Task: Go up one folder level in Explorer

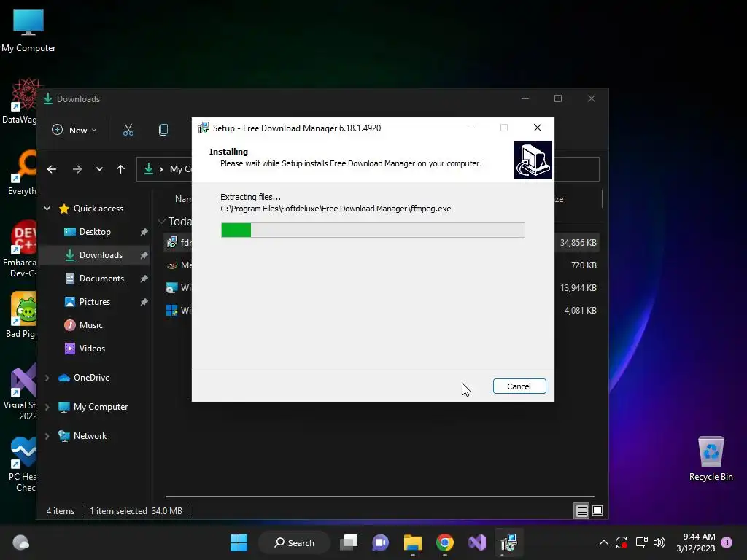Action: (x=120, y=169)
